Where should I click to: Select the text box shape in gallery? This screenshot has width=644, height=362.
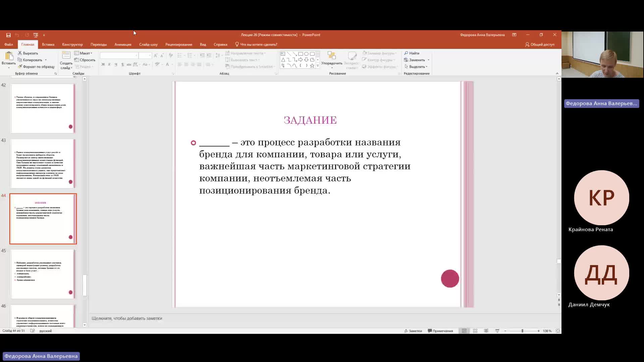coord(283,54)
